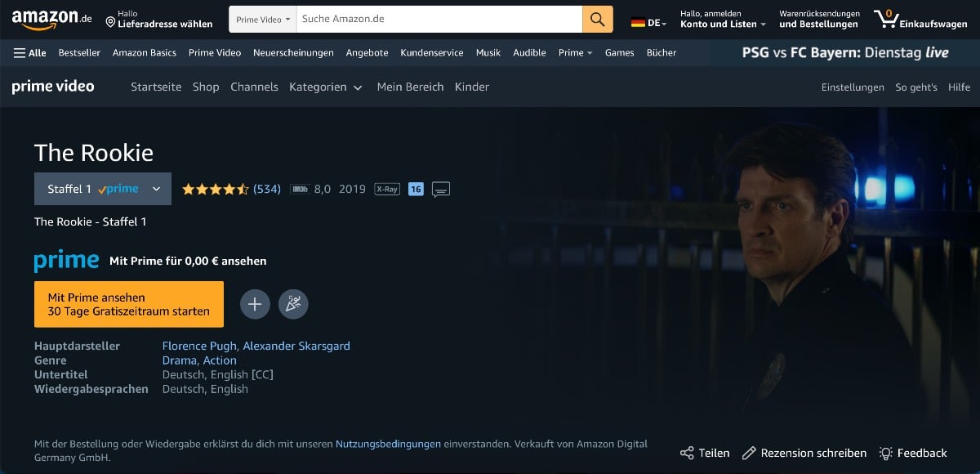980x474 pixels.
Task: Click the orange search magnifier button
Action: [598, 19]
